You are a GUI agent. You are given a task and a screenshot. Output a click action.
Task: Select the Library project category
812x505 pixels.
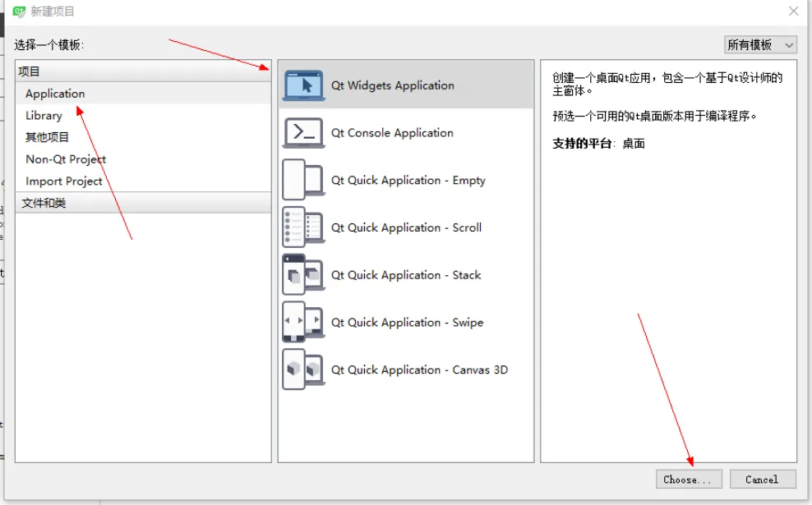pos(44,116)
